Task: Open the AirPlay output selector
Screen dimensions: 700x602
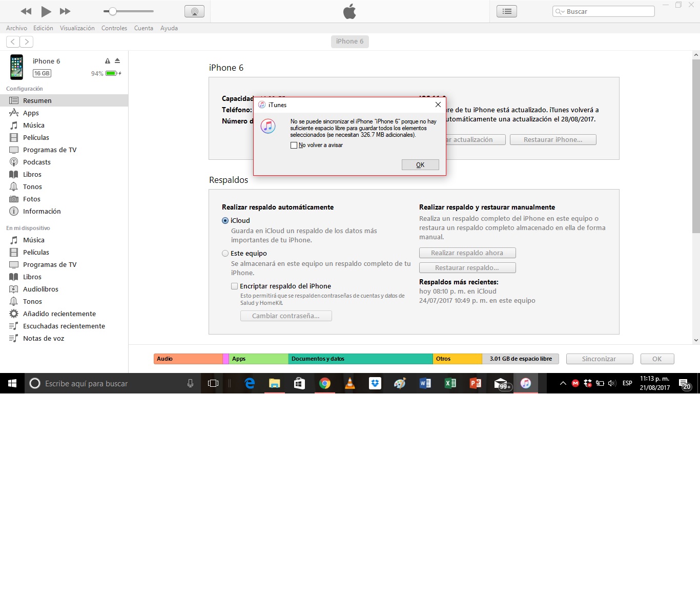Action: point(194,11)
